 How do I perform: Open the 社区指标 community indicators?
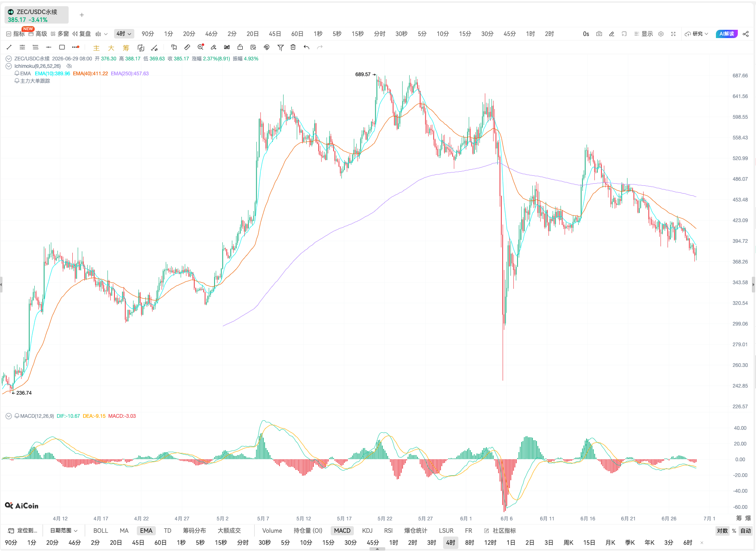(500, 531)
